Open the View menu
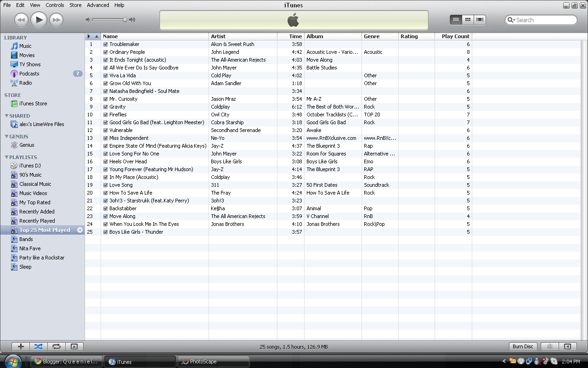Viewport: 588px width, 368px height. pos(35,5)
